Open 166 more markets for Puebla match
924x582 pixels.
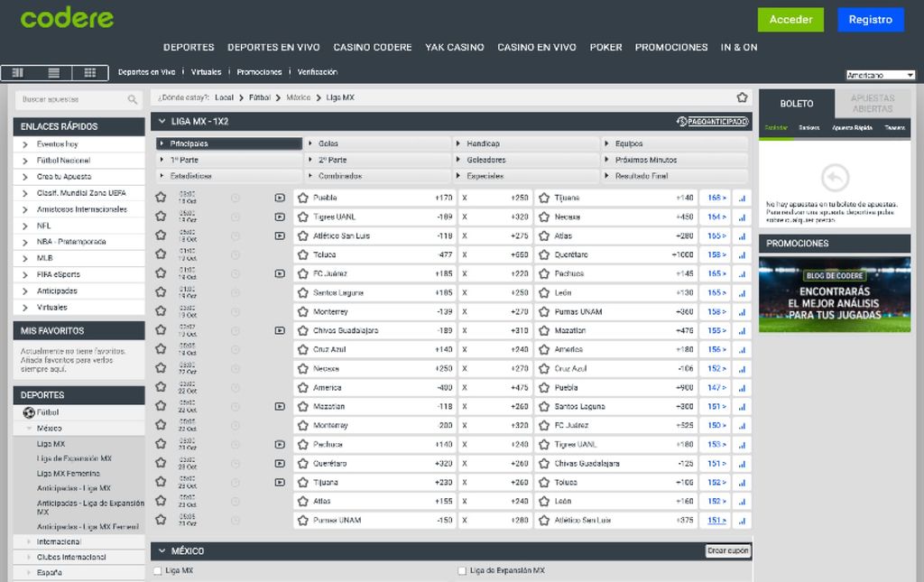pos(716,198)
